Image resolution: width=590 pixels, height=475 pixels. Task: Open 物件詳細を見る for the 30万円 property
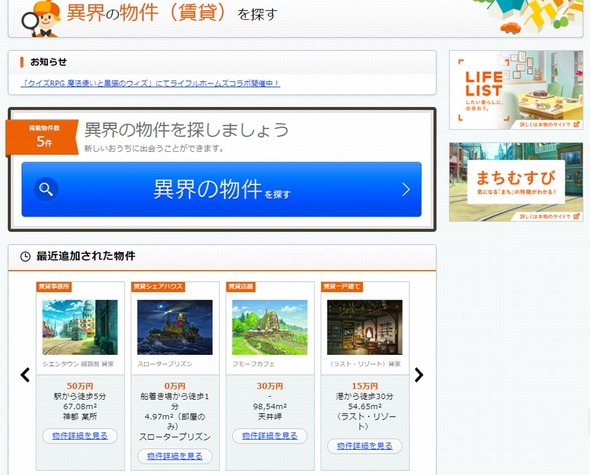(x=270, y=436)
